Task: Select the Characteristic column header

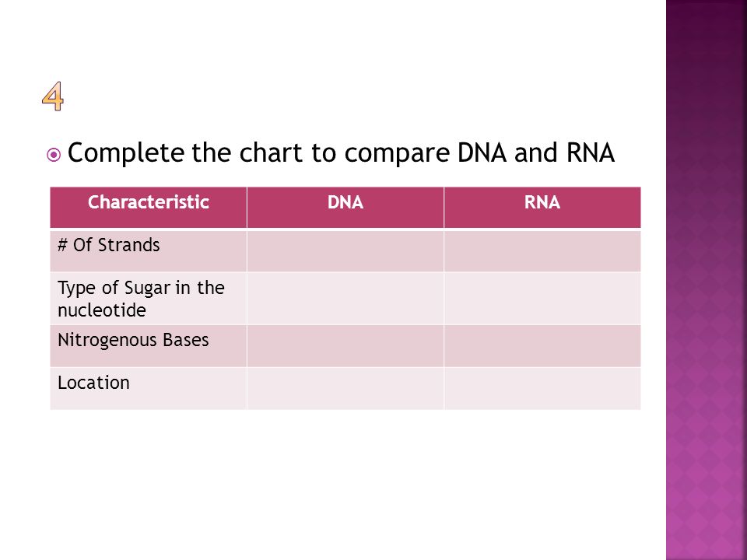Action: 148,208
